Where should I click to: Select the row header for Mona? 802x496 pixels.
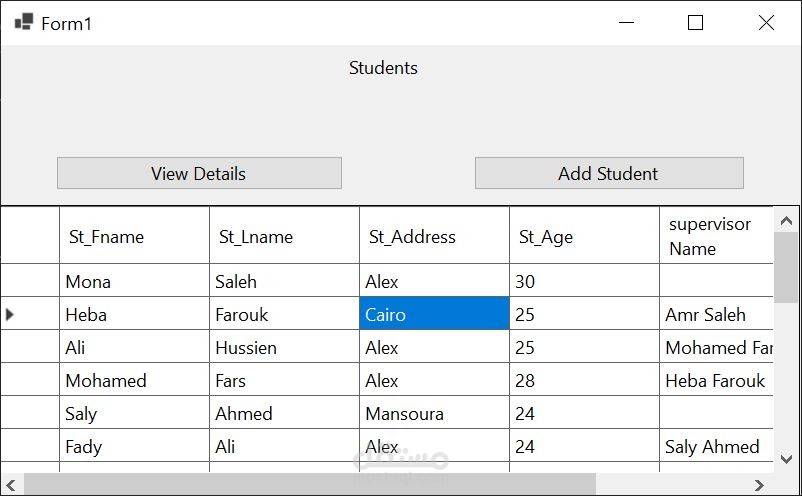click(x=30, y=281)
